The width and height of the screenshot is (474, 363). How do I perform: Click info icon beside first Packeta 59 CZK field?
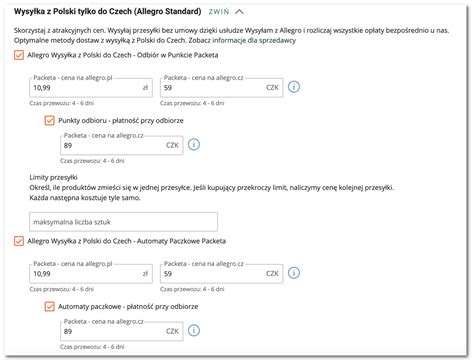[x=294, y=87]
